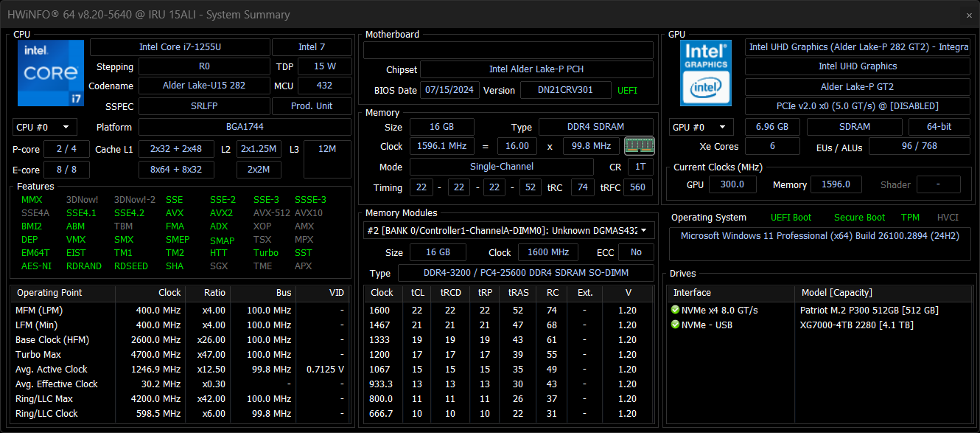
Task: Click the AES-NI feature label
Action: 36,266
